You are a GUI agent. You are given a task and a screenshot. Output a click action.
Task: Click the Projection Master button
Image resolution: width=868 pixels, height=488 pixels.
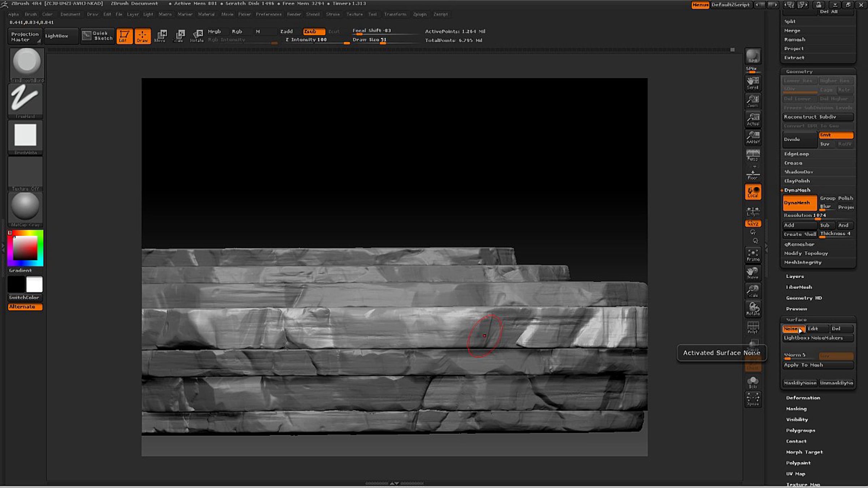(x=25, y=37)
